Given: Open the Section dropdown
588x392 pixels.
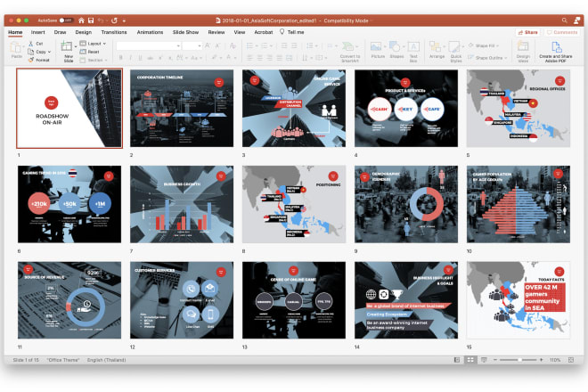Looking at the screenshot, I should tap(94, 60).
